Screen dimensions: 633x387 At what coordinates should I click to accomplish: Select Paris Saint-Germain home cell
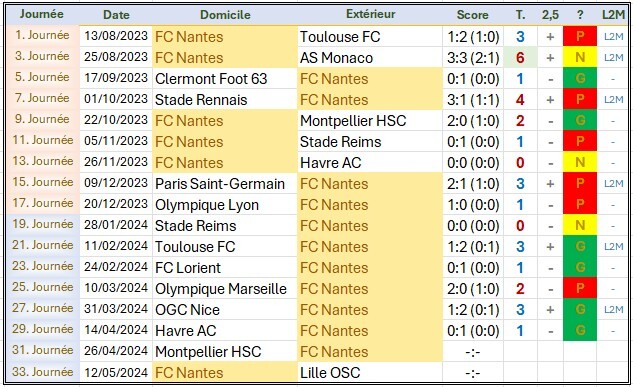click(225, 184)
